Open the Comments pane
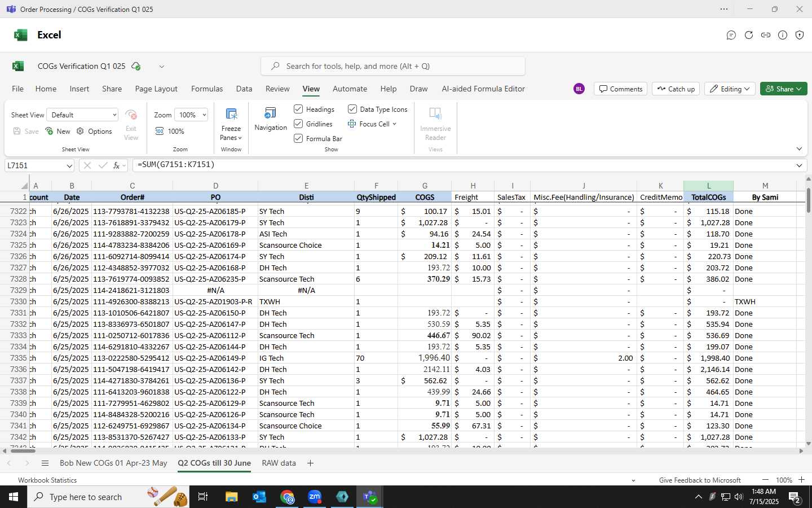The height and width of the screenshot is (508, 812). (x=620, y=89)
